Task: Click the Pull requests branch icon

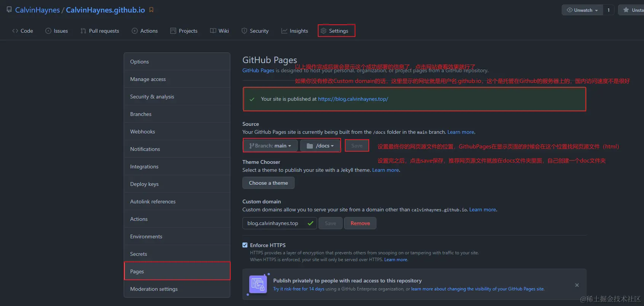Action: coord(83,31)
